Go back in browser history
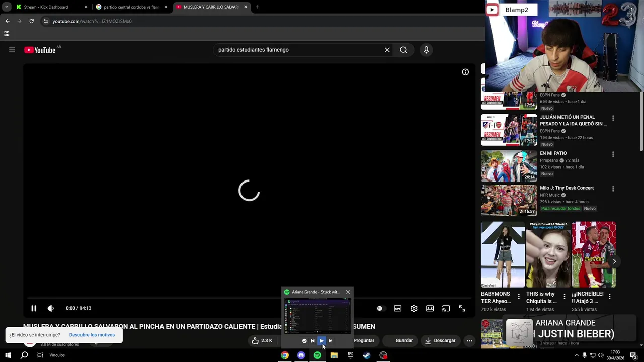 tap(7, 21)
